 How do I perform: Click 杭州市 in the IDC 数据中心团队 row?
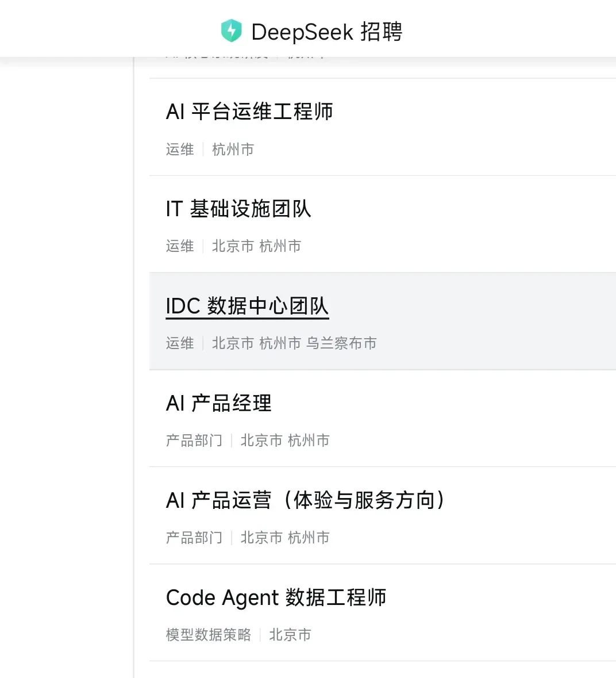[x=280, y=343]
